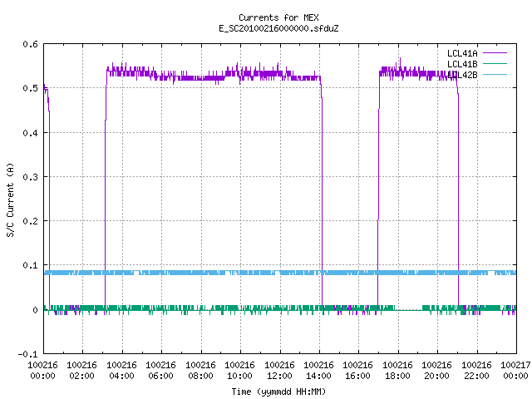Click the blue LCL42B legend line sample
This screenshot has width=532, height=399.
coord(495,74)
